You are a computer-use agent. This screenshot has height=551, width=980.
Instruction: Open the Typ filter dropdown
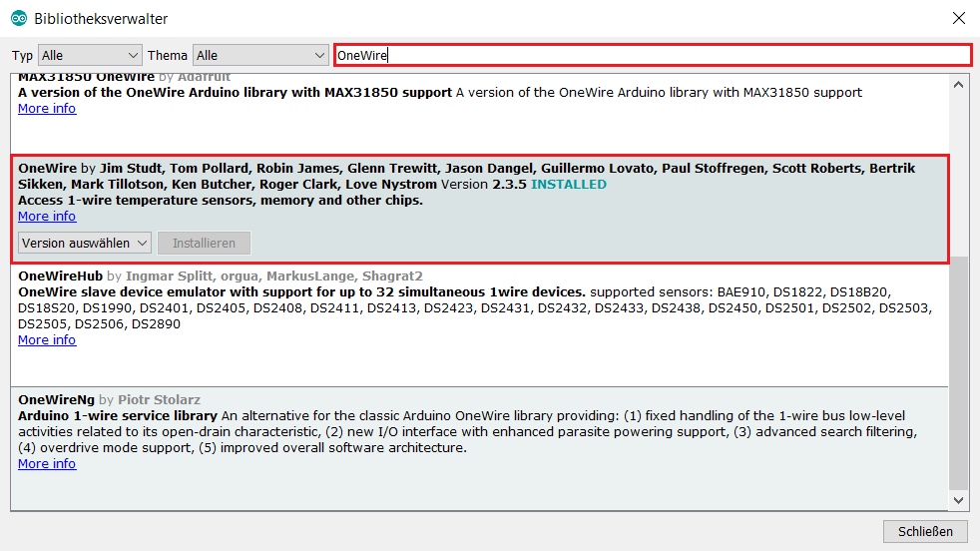coord(90,55)
